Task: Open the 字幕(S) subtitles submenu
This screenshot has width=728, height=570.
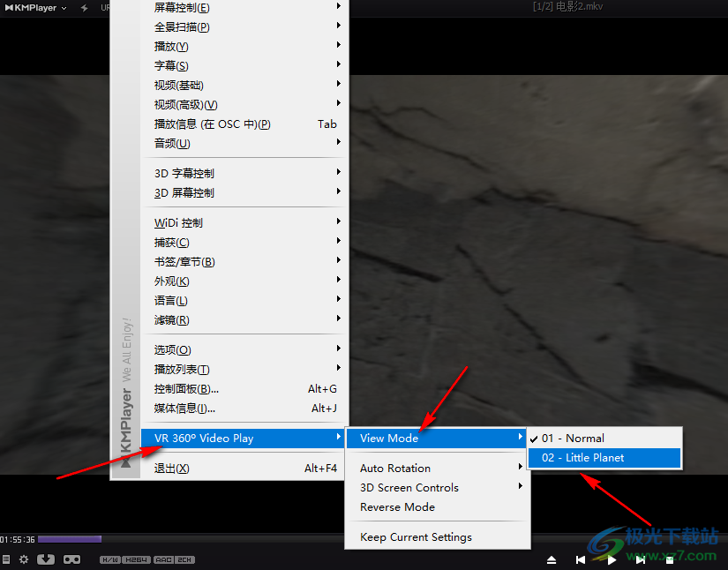Action: pyautogui.click(x=244, y=65)
